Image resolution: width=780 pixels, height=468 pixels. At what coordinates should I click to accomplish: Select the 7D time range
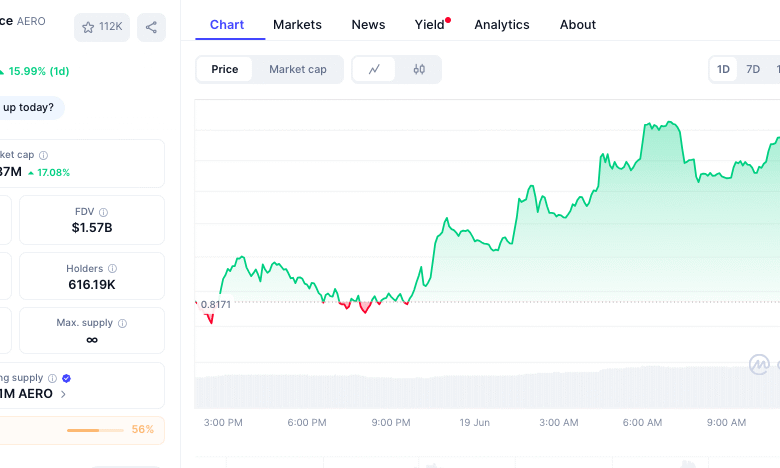tap(753, 69)
